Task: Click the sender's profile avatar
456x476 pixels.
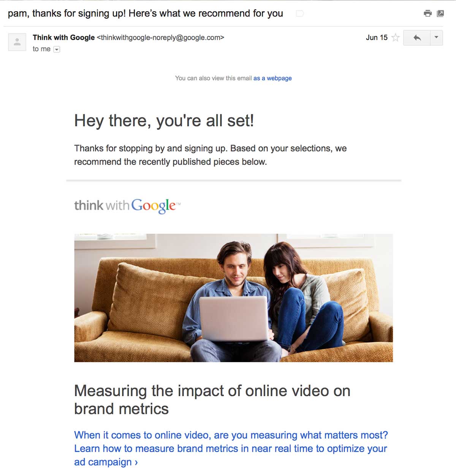Action: tap(17, 42)
